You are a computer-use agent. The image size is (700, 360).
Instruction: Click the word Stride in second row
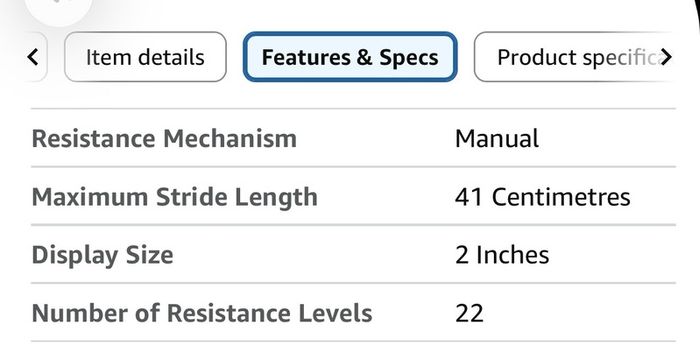[x=192, y=197]
